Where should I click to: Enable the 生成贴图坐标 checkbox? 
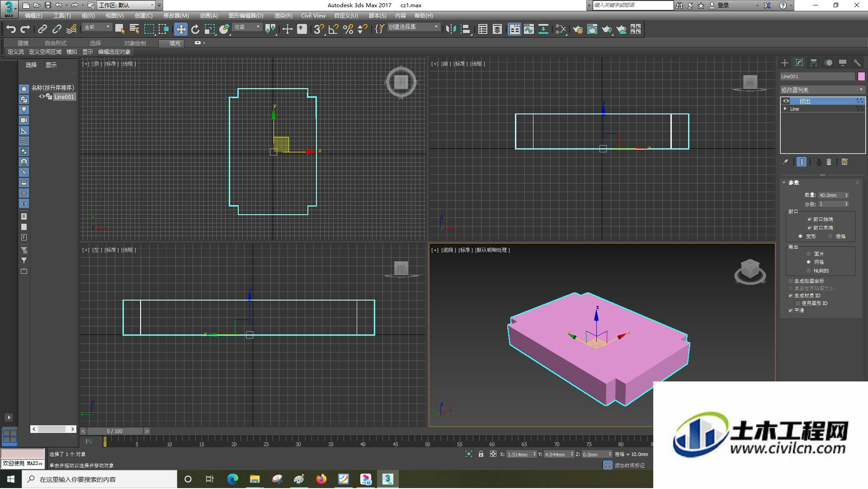pos(791,281)
